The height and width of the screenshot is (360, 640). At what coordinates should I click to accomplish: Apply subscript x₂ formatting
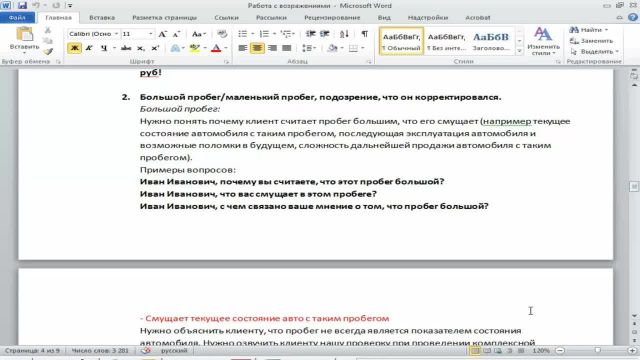tap(141, 48)
